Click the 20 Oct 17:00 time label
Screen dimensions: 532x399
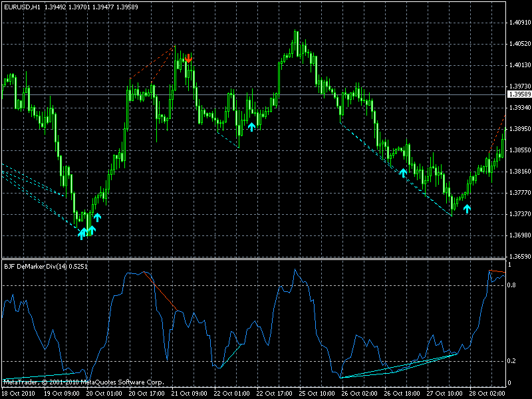click(147, 394)
